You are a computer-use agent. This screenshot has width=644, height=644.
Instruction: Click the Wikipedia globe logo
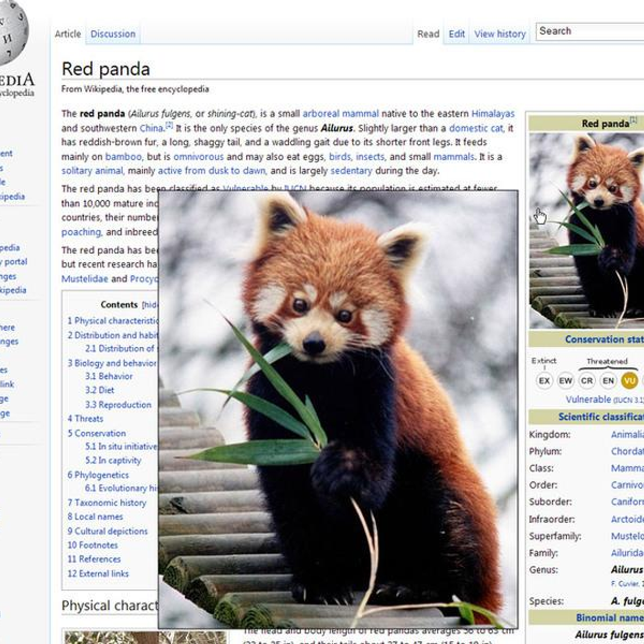12,33
